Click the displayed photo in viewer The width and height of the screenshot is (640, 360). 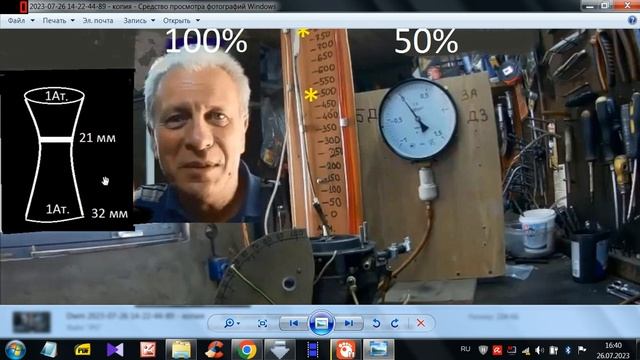(x=320, y=166)
